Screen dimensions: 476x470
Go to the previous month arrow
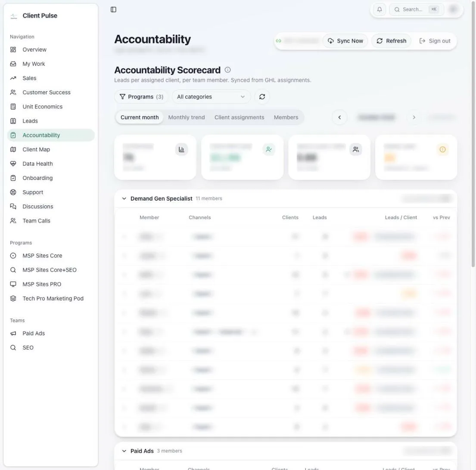(x=339, y=117)
